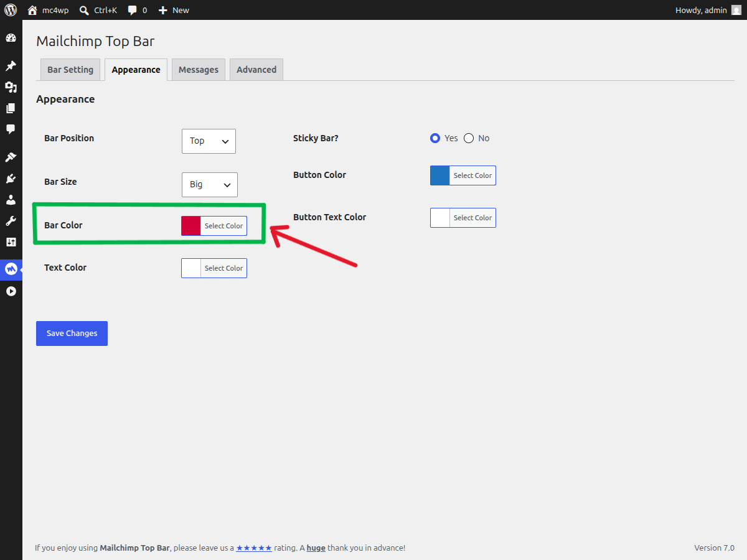The image size is (747, 560).
Task: Open the Appearance paintbrush sidebar icon
Action: (x=11, y=157)
